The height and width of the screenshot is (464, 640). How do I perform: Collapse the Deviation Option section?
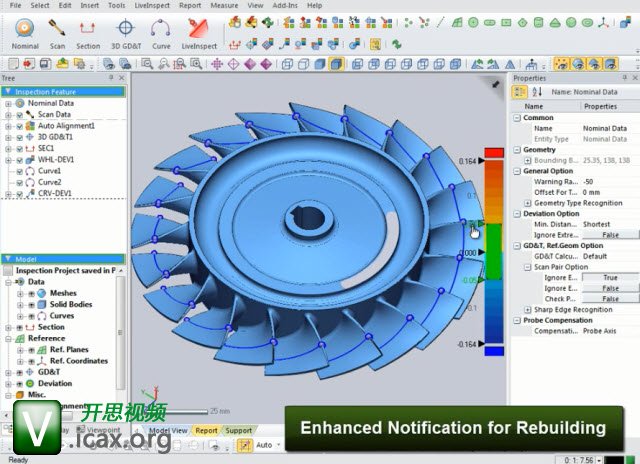[x=517, y=213]
